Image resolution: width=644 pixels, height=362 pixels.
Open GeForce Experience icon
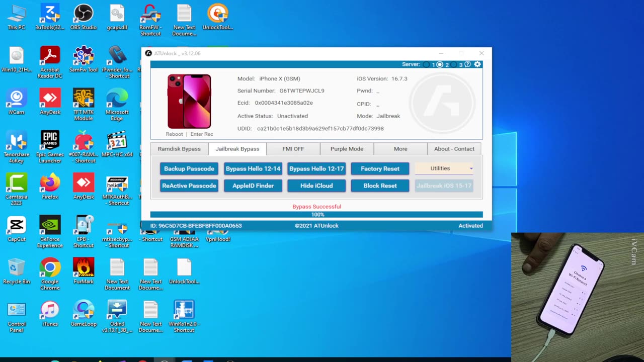[50, 232]
